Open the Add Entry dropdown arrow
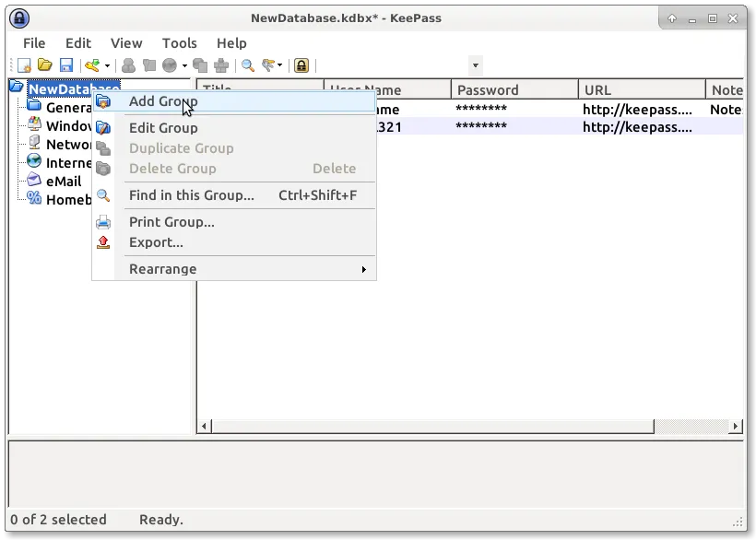756x540 pixels. point(107,65)
